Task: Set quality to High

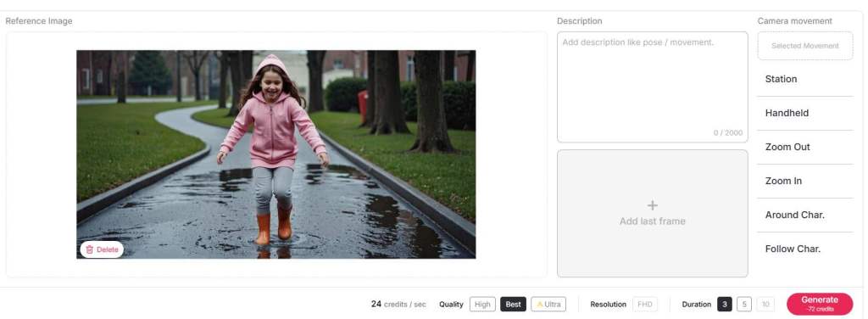Action: [x=482, y=304]
